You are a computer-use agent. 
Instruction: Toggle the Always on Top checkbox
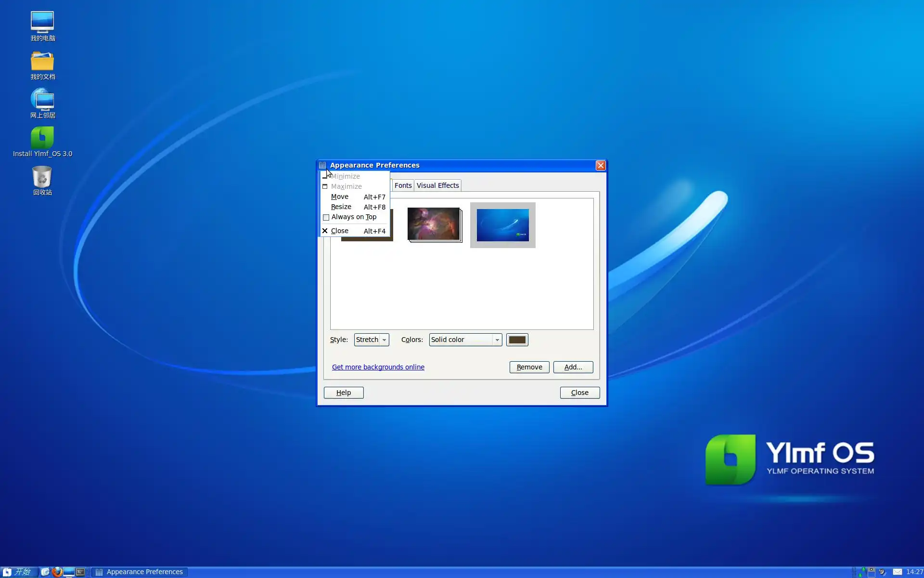click(326, 217)
